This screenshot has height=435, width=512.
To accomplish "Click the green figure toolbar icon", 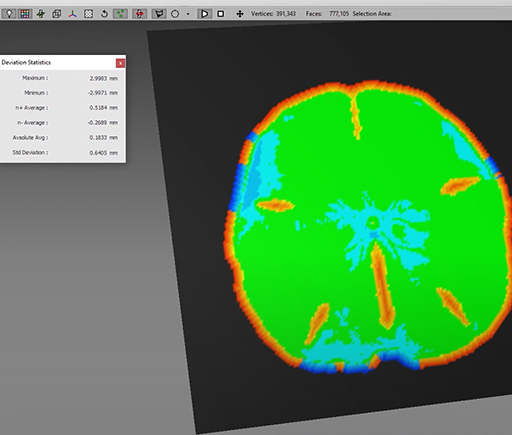I will pos(41,14).
